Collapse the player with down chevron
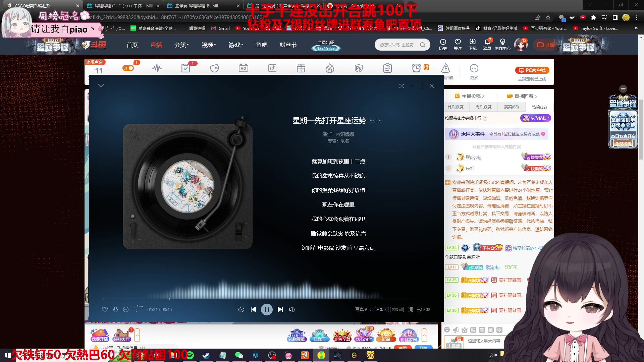The width and height of the screenshot is (644, 362). [101, 85]
